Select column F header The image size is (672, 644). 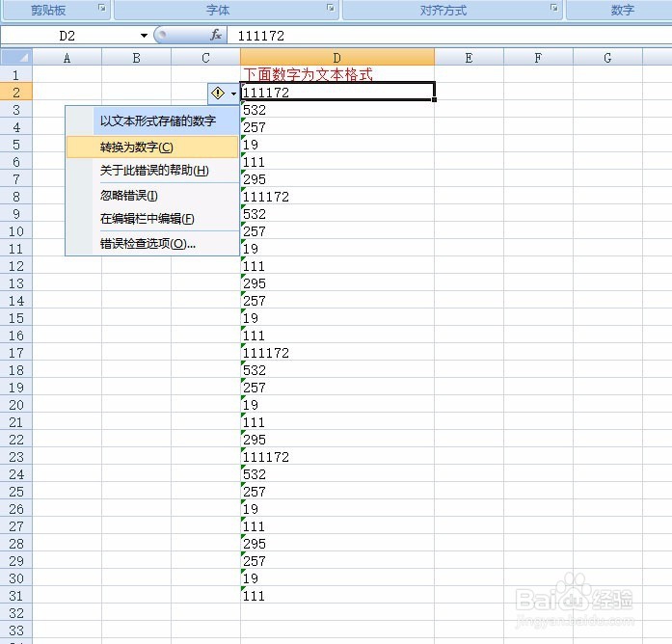(538, 58)
